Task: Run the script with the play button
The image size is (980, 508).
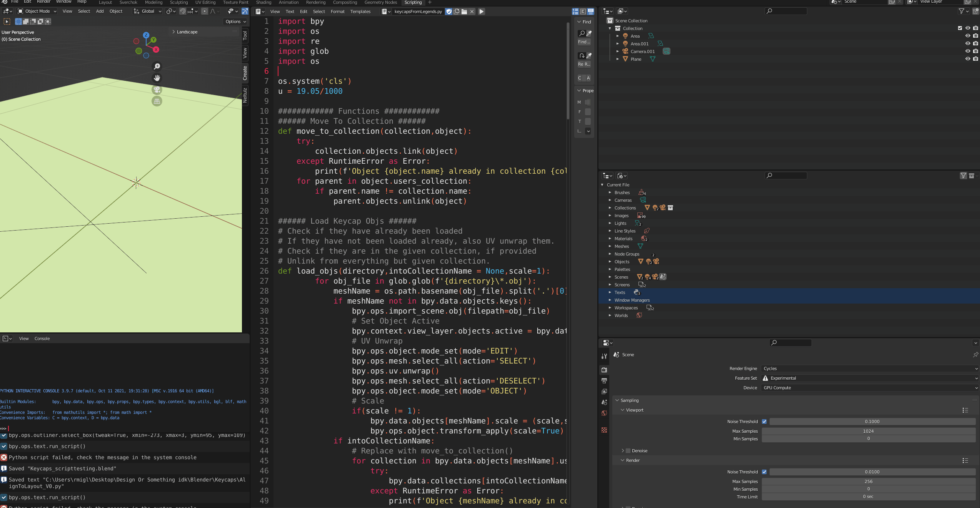Action: click(481, 12)
